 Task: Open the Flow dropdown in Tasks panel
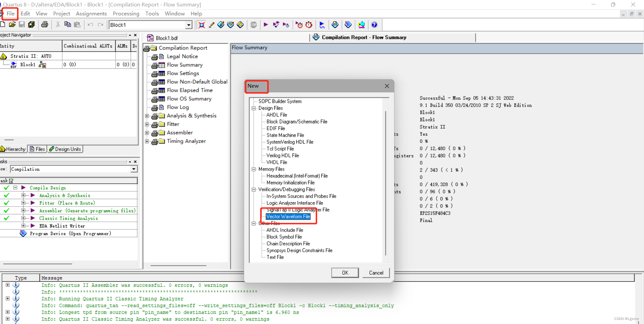point(133,169)
